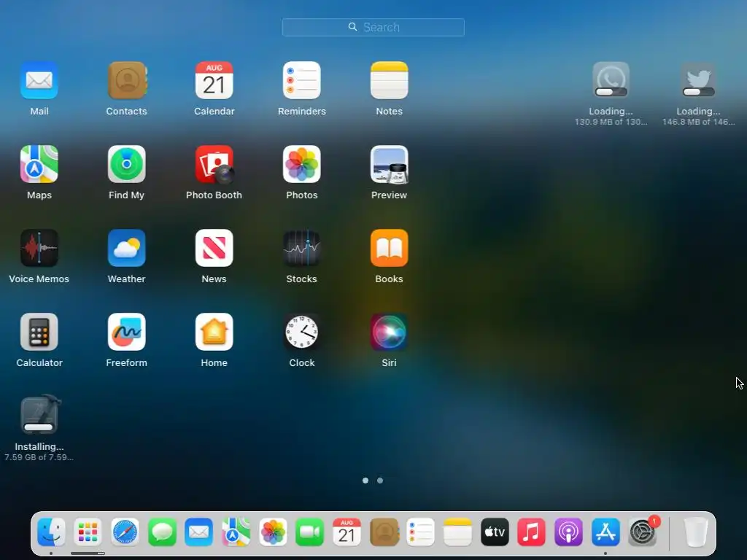Launch Apple TV from the Dock
747x560 pixels.
495,532
